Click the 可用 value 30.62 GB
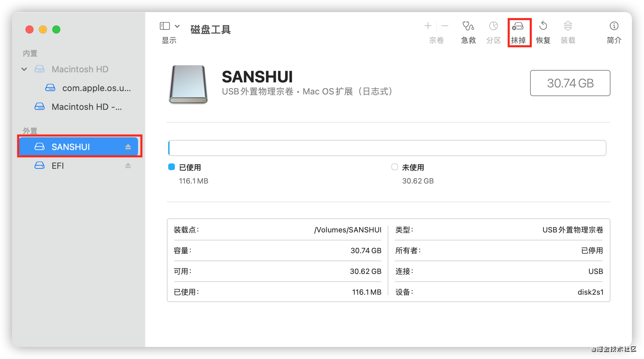This screenshot has height=359, width=644. coord(366,271)
